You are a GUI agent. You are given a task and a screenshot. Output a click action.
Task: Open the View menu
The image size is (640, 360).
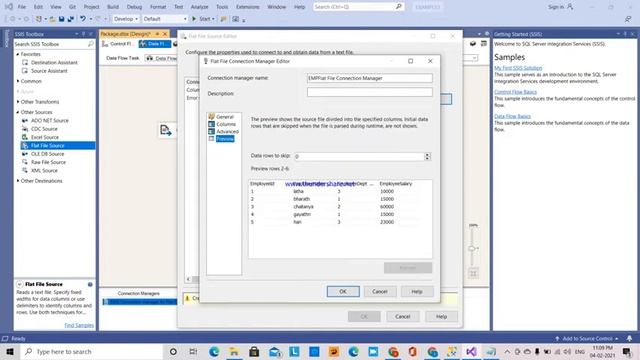coord(56,7)
